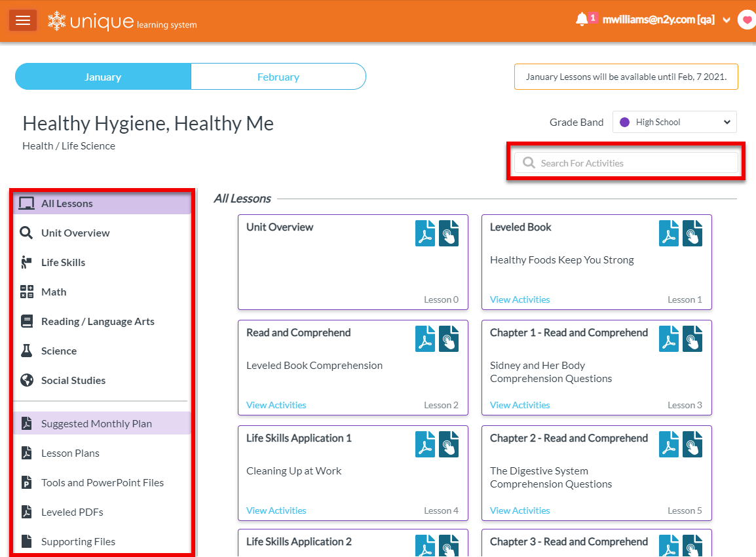The width and height of the screenshot is (756, 557).
Task: Click the 'Grade Band' label
Action: (576, 123)
